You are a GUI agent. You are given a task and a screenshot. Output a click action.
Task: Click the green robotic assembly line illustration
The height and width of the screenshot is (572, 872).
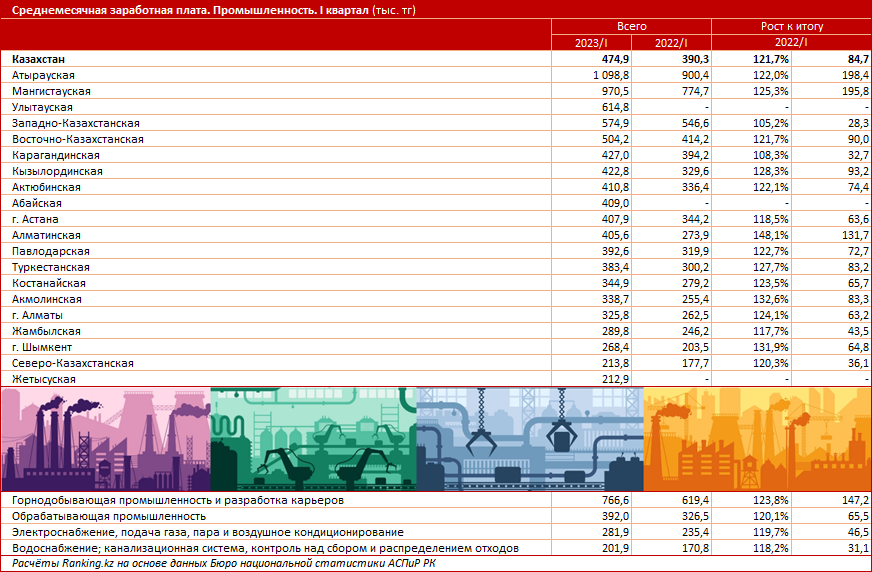[314, 439]
